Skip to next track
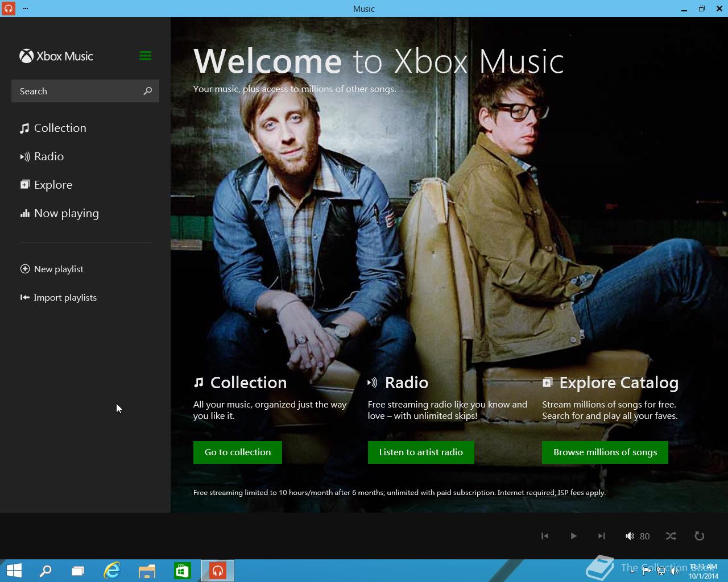The image size is (728, 582). 602,536
